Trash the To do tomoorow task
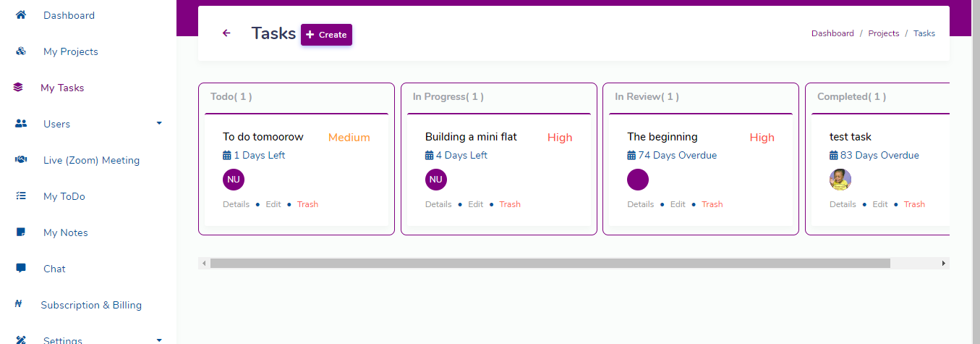This screenshot has height=344, width=980. tap(307, 204)
